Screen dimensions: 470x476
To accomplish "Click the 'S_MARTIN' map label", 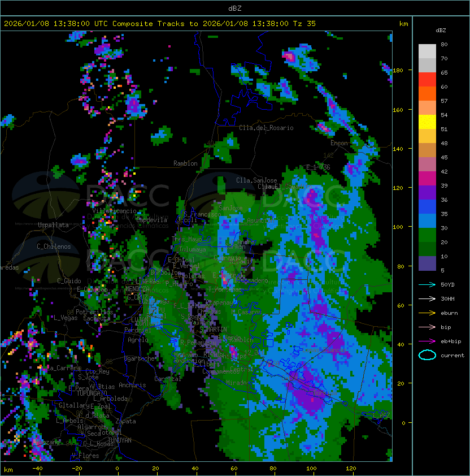I will 214,330.
